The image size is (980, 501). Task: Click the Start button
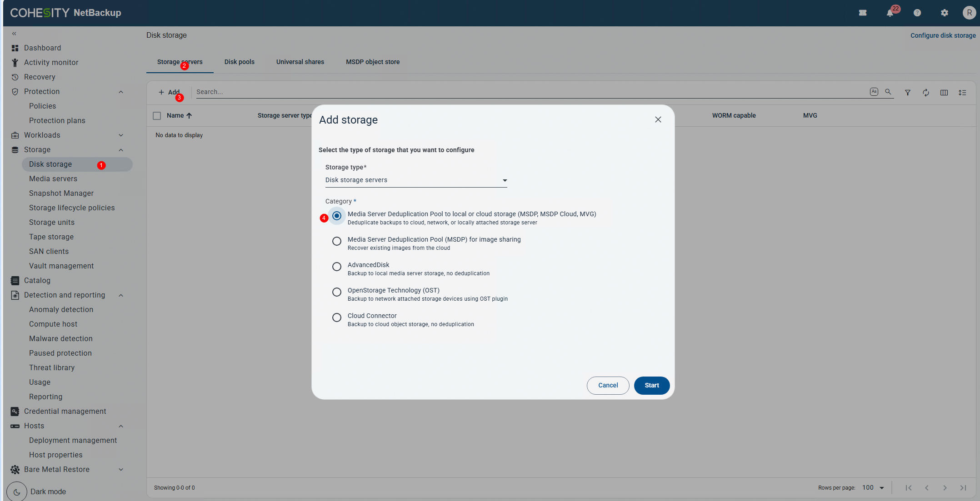(652, 386)
